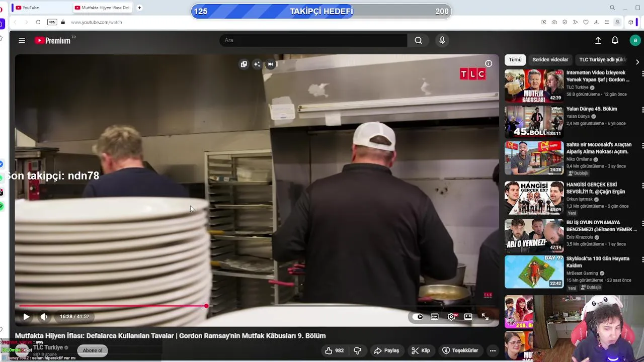Share the video via Paylaş

point(386,350)
